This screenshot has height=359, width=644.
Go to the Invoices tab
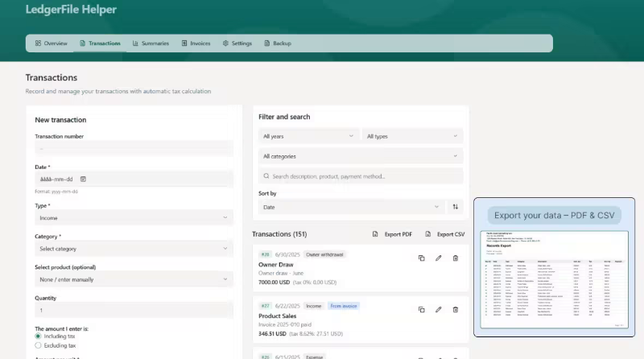pyautogui.click(x=196, y=43)
